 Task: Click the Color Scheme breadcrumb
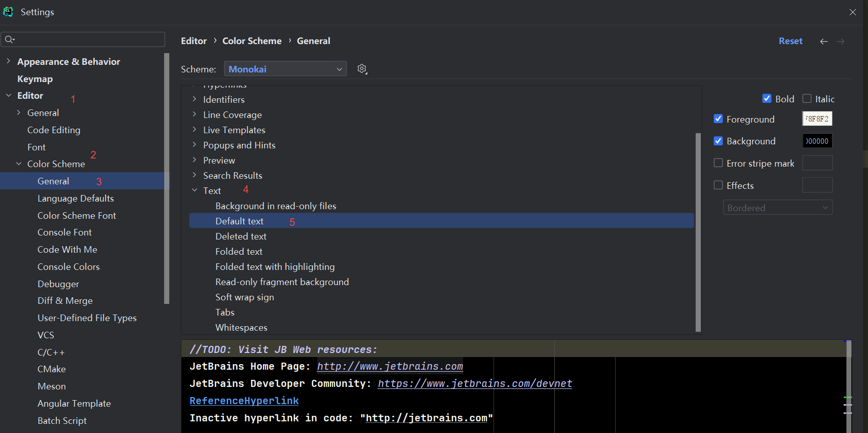tap(252, 41)
